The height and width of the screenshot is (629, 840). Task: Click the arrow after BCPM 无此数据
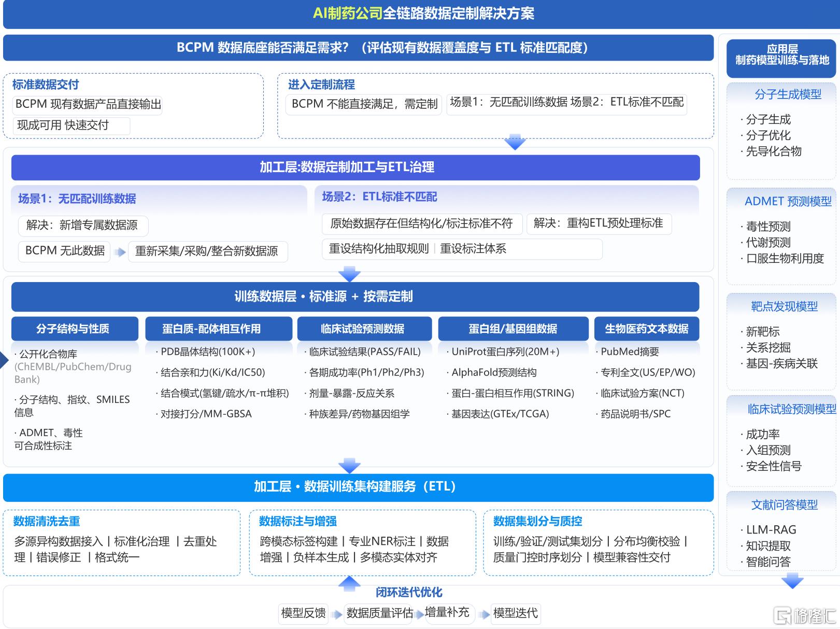click(120, 252)
